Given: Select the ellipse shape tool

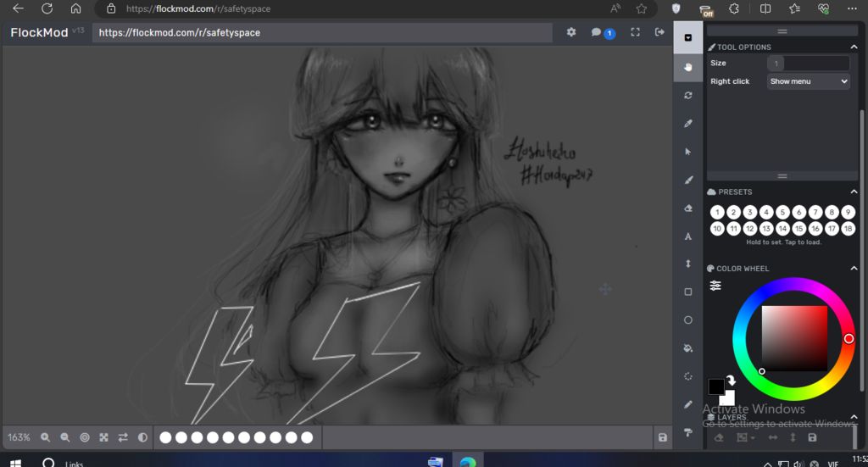Looking at the screenshot, I should coord(688,320).
